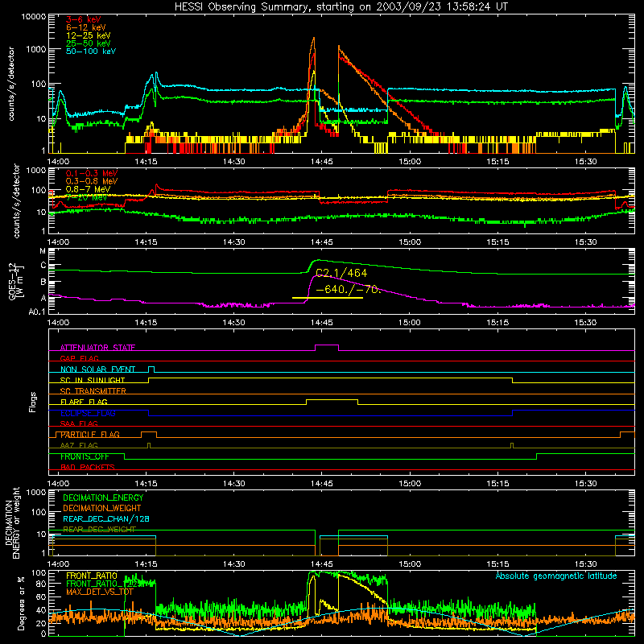
Task: Click the FLARE_FLAG label
Action: pyautogui.click(x=84, y=402)
